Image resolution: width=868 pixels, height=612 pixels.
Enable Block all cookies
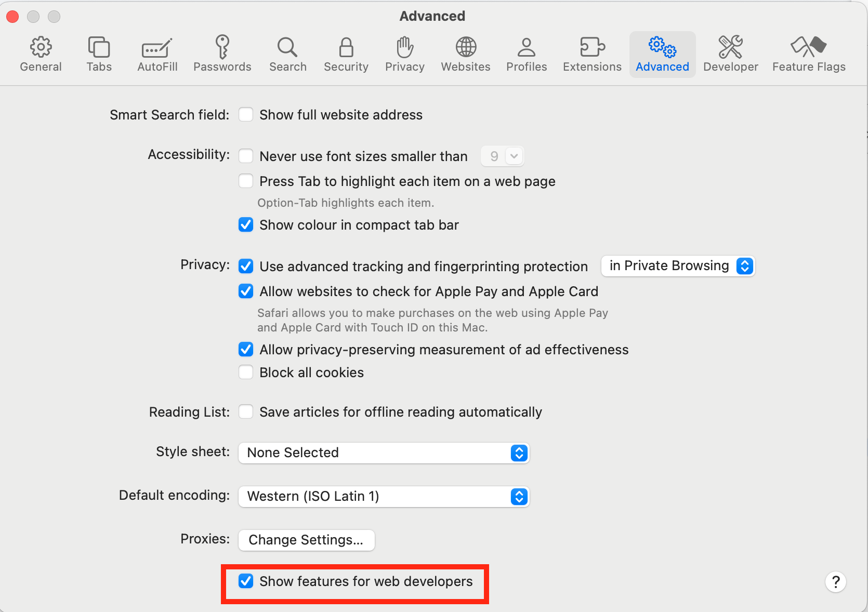pos(246,372)
